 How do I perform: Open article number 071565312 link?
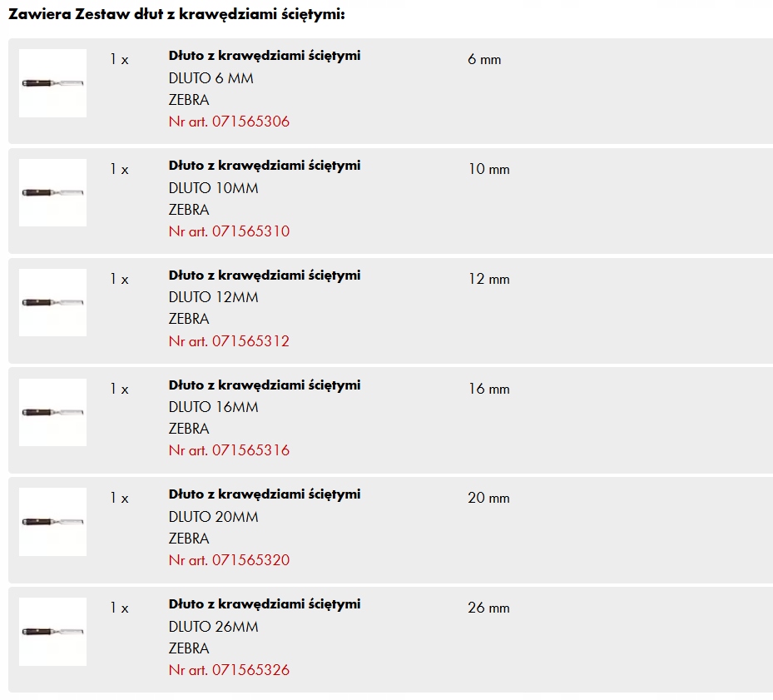tap(229, 341)
